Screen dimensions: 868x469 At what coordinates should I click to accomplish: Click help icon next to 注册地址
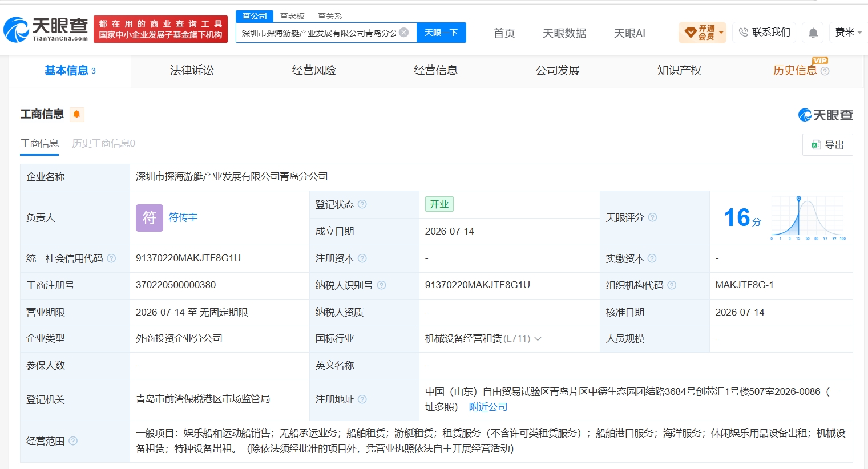pos(362,399)
